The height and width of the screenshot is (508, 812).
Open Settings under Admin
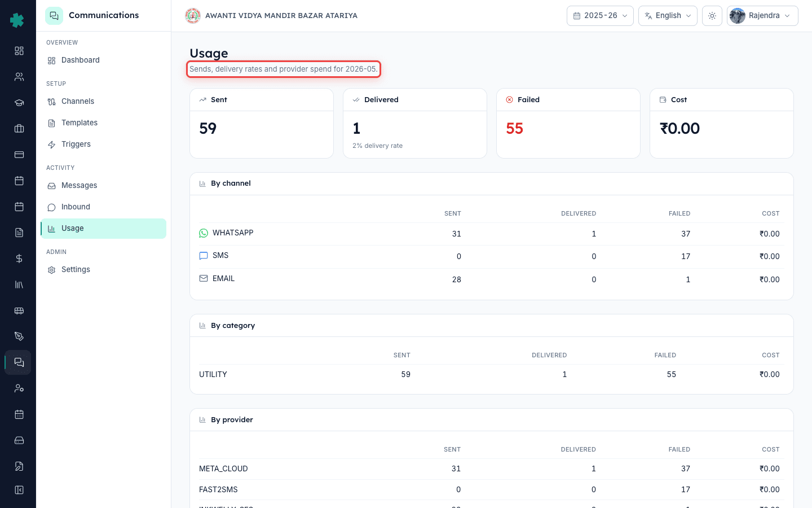(103, 270)
